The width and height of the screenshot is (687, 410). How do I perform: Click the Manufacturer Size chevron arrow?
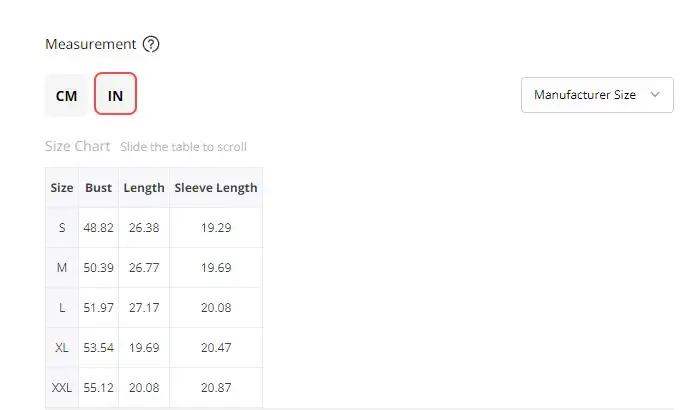[x=655, y=95]
